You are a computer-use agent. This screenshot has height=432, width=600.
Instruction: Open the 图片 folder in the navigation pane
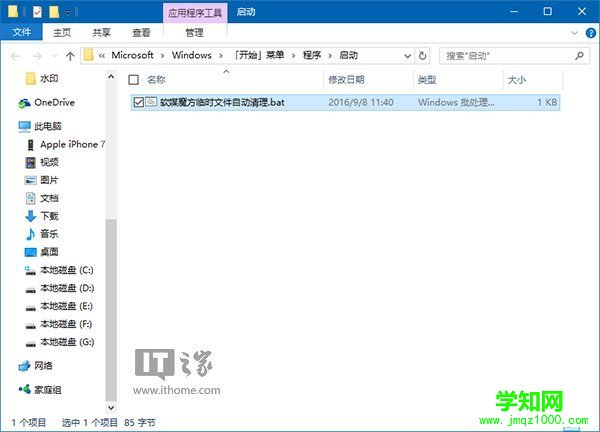coord(42,180)
